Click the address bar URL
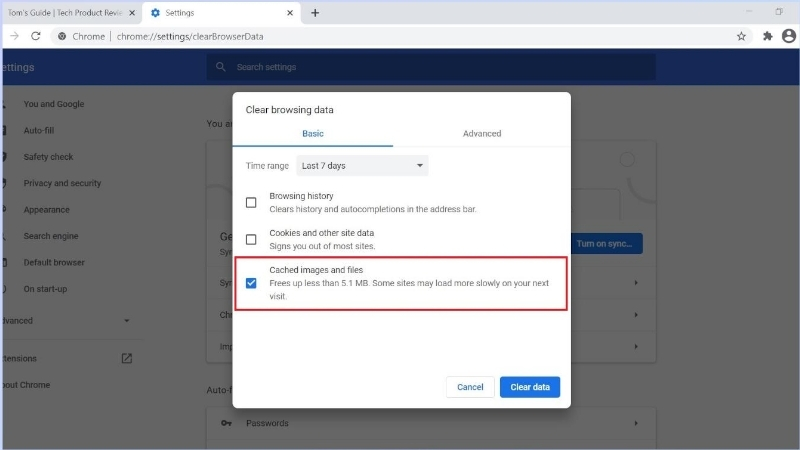800x450 pixels. click(190, 36)
